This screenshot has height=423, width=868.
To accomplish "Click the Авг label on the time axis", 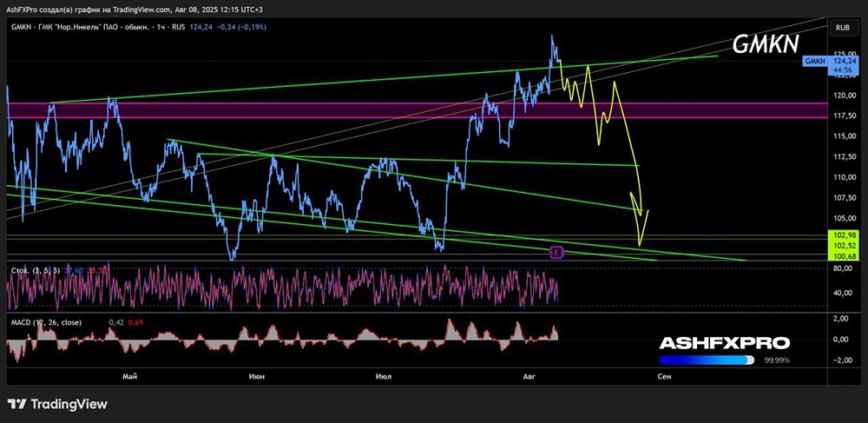I will (x=529, y=376).
